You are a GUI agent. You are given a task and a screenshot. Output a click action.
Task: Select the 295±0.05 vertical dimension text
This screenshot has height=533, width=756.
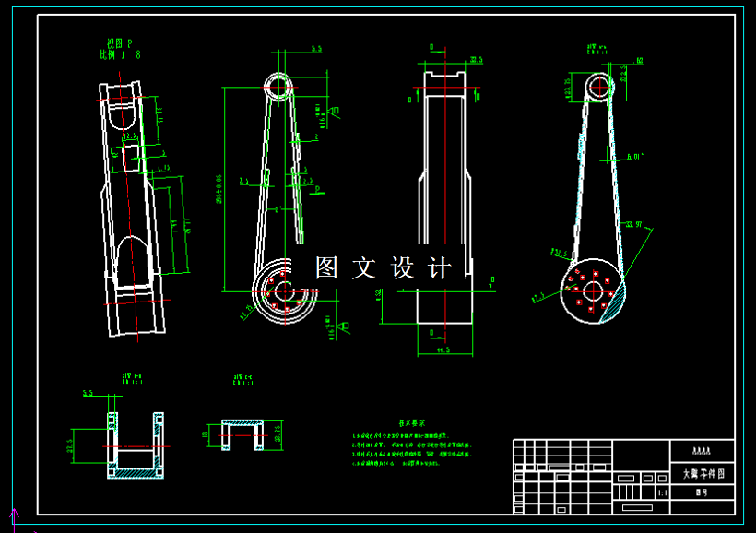pyautogui.click(x=219, y=189)
